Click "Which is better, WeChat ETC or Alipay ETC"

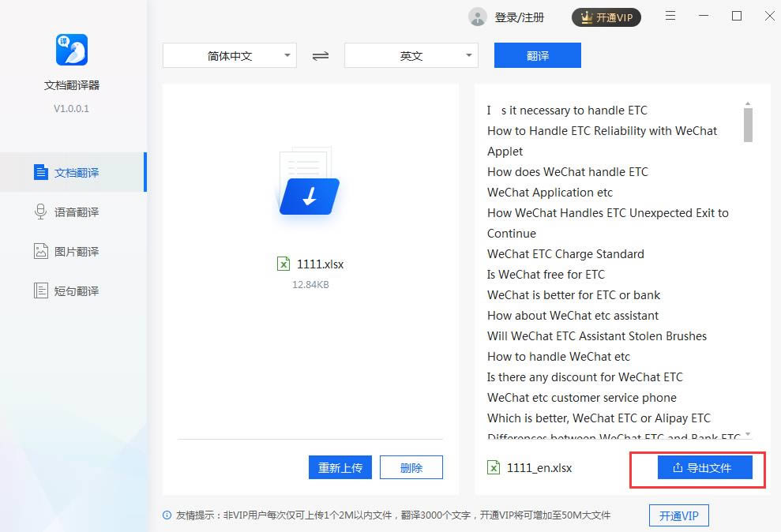pyautogui.click(x=599, y=418)
